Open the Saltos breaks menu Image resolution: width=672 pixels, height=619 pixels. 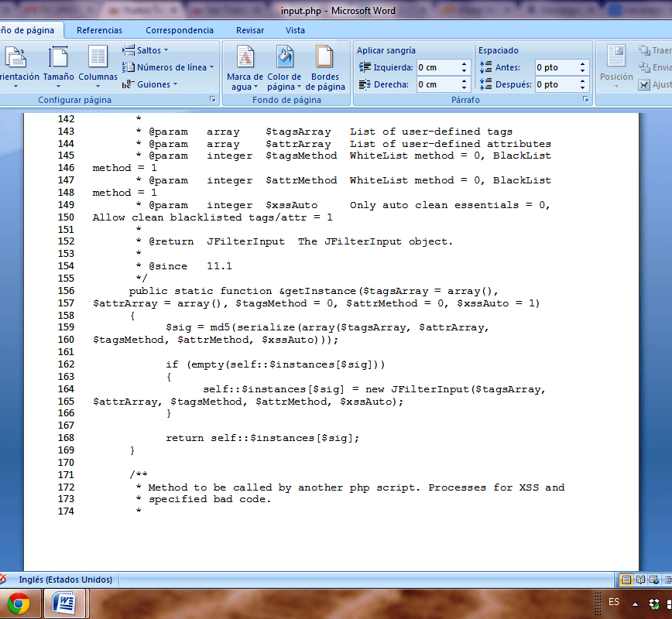(146, 50)
